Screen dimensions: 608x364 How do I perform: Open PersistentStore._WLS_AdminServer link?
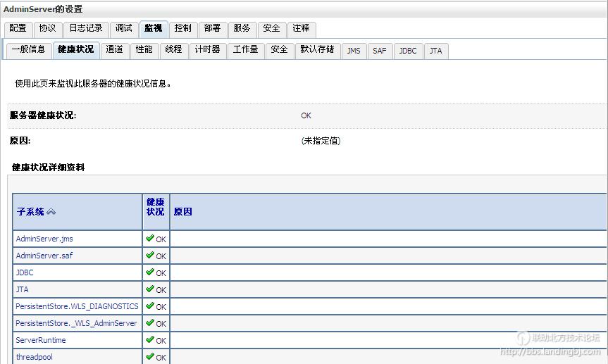76,323
